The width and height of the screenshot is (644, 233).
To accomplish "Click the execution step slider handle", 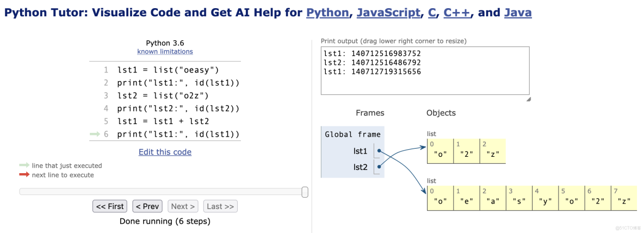I will (x=305, y=192).
